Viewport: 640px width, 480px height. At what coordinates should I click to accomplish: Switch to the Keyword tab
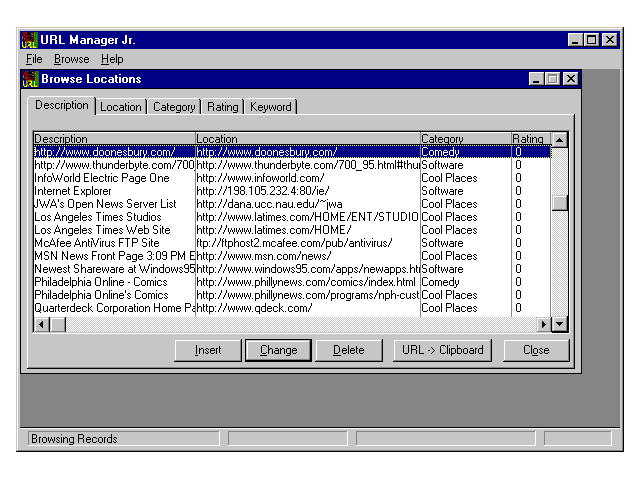point(271,107)
